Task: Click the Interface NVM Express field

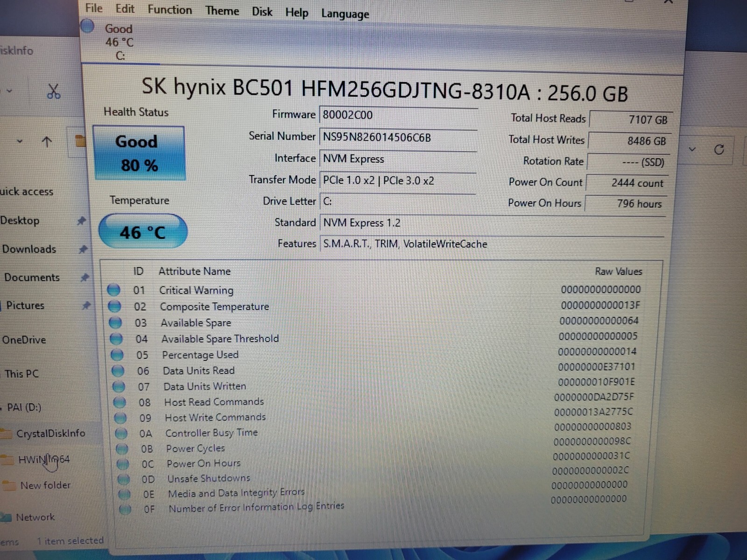Action: point(398,159)
